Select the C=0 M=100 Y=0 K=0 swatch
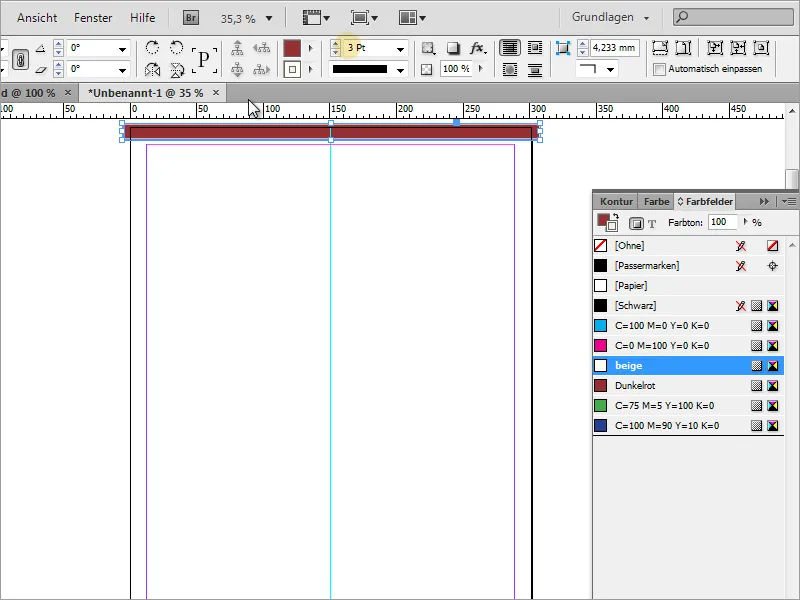Screen dimensions: 800x600 click(688, 346)
